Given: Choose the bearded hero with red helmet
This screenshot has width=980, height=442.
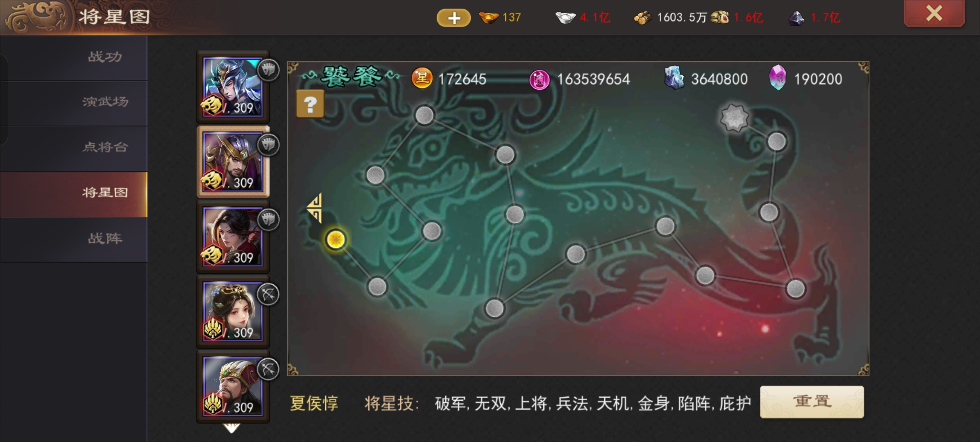Looking at the screenshot, I should 233,386.
